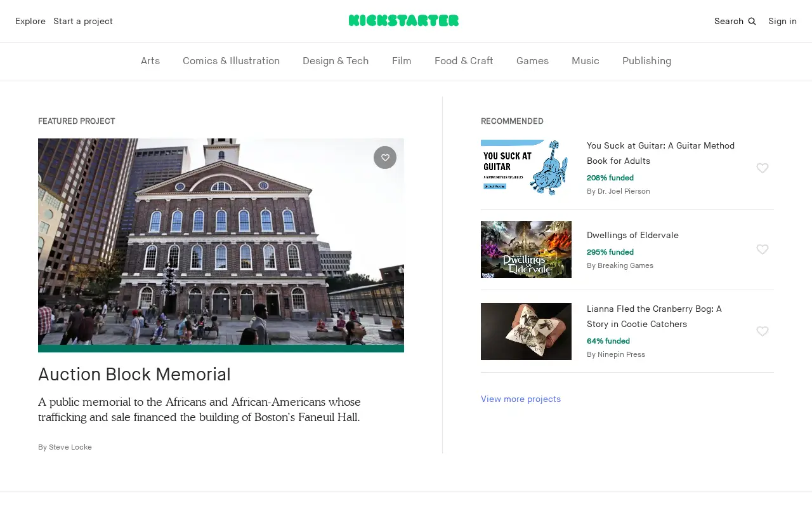This screenshot has height=508, width=812.
Task: Click the 64% funded label
Action: (608, 341)
